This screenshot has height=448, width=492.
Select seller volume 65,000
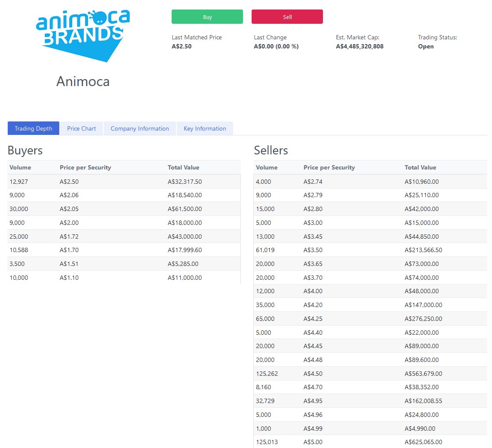[265, 319]
